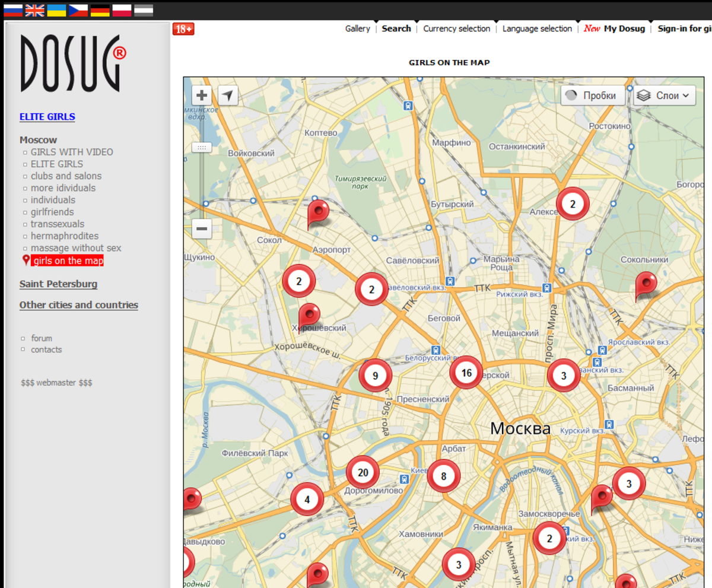Image resolution: width=712 pixels, height=588 pixels.
Task: Open Language selection menu
Action: (x=537, y=28)
